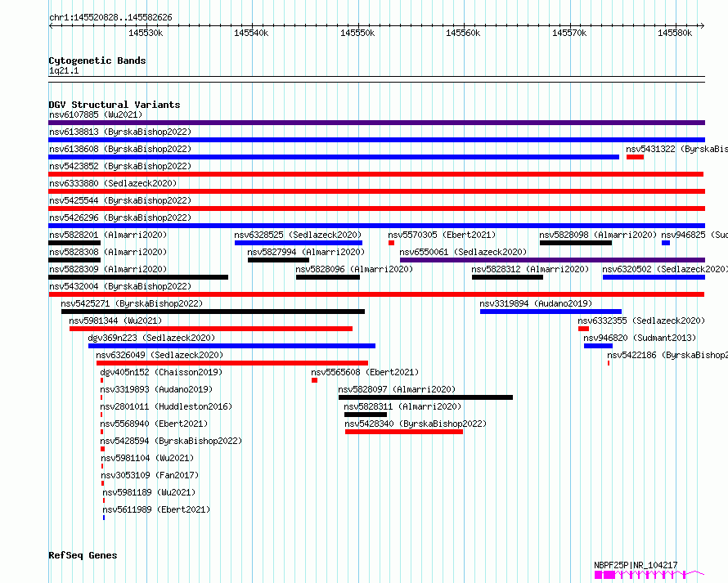
Task: Click nsv5565608 (Ebert2021) label
Action: (365, 372)
